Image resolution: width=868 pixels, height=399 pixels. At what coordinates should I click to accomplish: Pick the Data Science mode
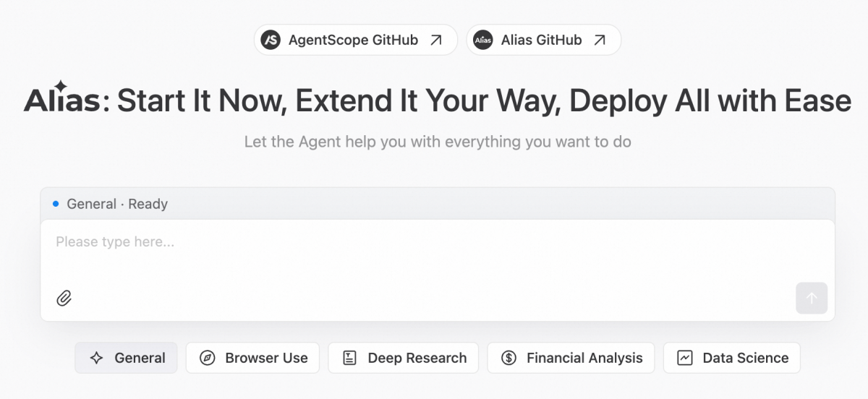pos(731,358)
